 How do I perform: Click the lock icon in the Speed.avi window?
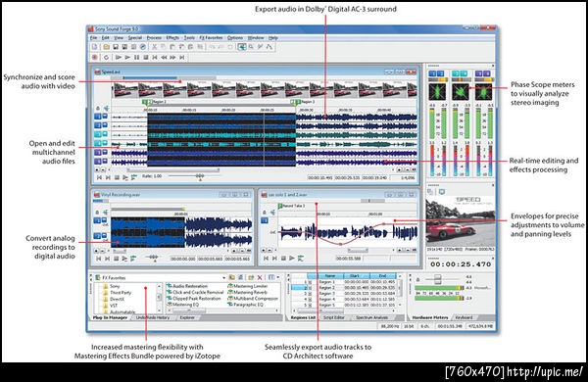pos(97,109)
